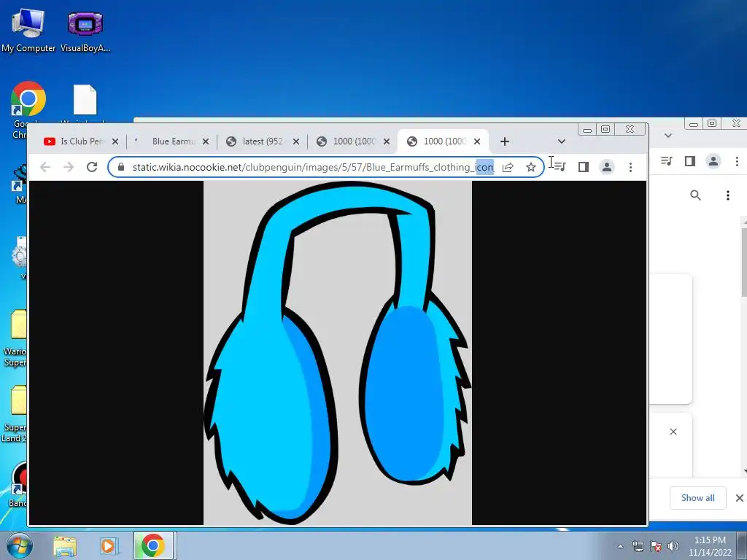Open network status tray icon

638,546
